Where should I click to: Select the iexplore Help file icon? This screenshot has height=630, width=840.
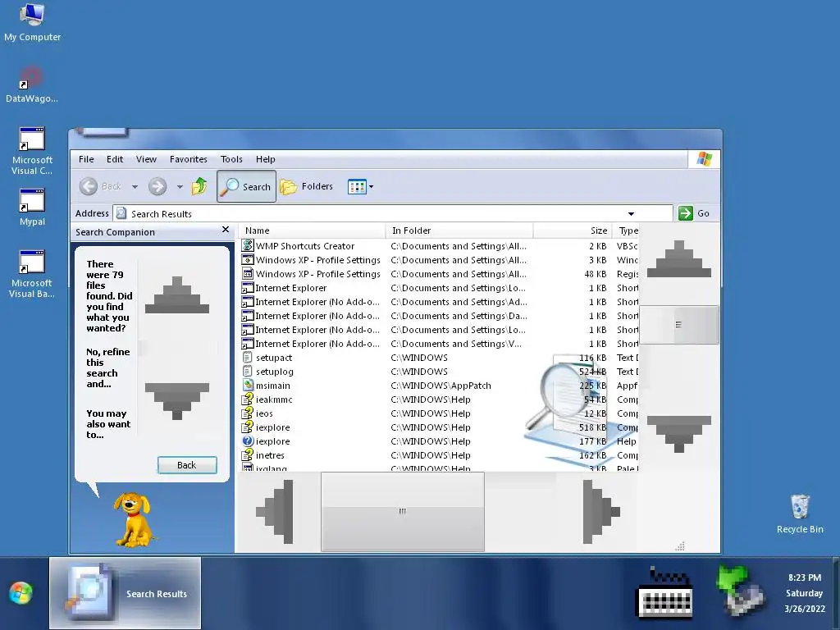248,441
